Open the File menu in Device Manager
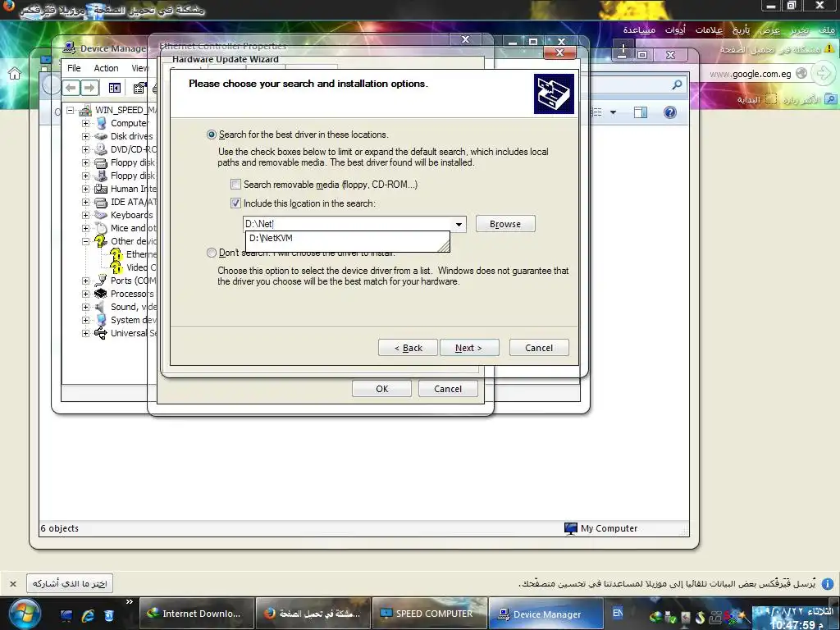Image resolution: width=840 pixels, height=630 pixels. 74,68
